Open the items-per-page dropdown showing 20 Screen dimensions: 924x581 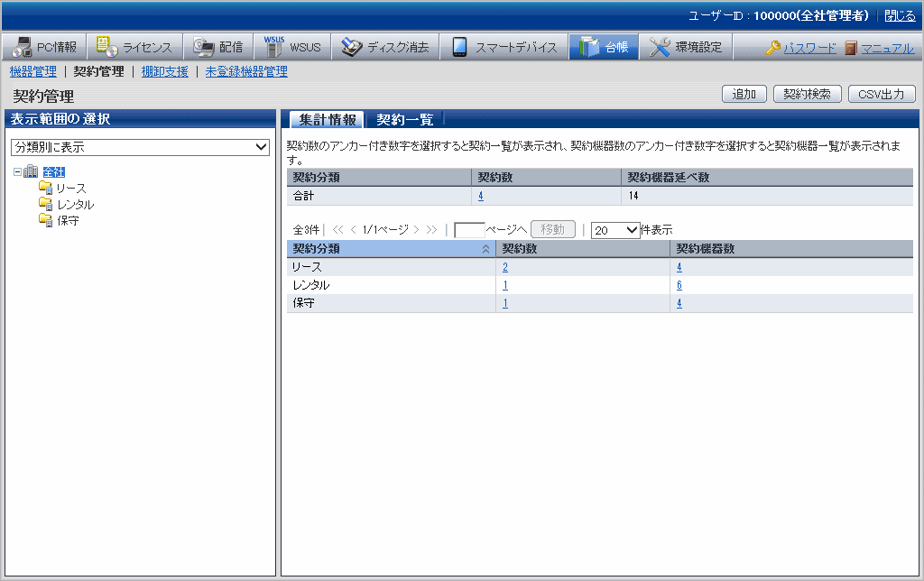(615, 230)
